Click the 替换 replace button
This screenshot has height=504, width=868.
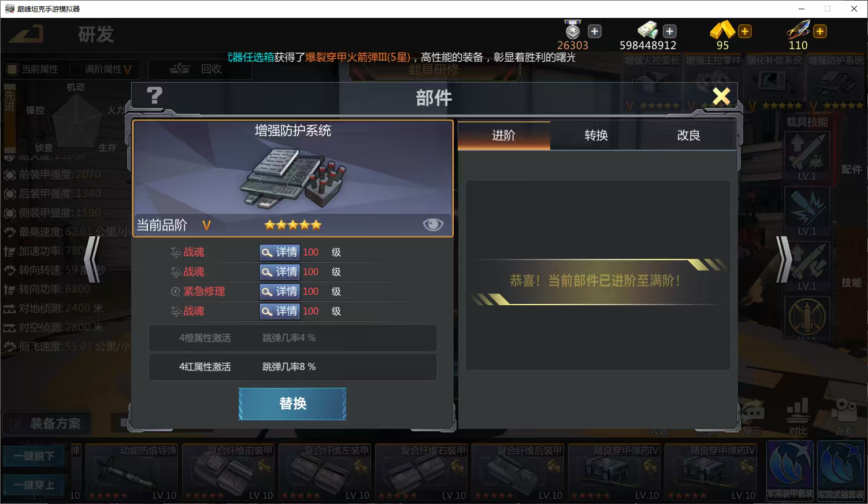(292, 403)
